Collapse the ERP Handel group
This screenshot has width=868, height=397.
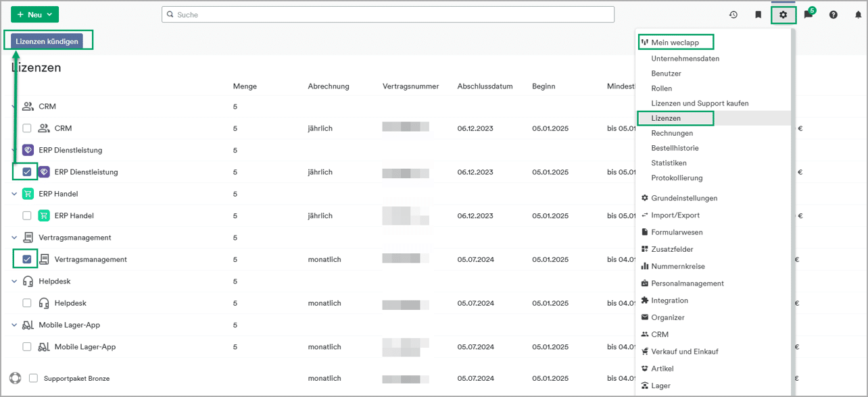pyautogui.click(x=14, y=194)
